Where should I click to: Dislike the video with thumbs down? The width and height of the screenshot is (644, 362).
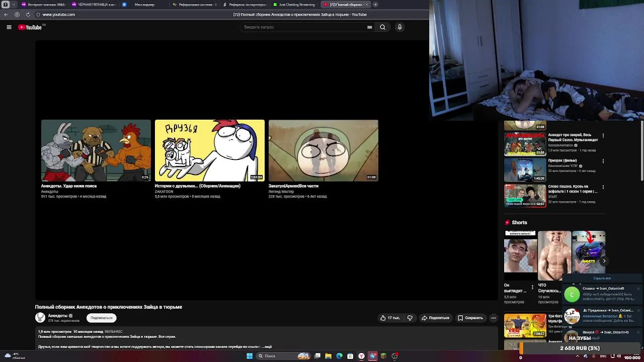click(x=410, y=318)
